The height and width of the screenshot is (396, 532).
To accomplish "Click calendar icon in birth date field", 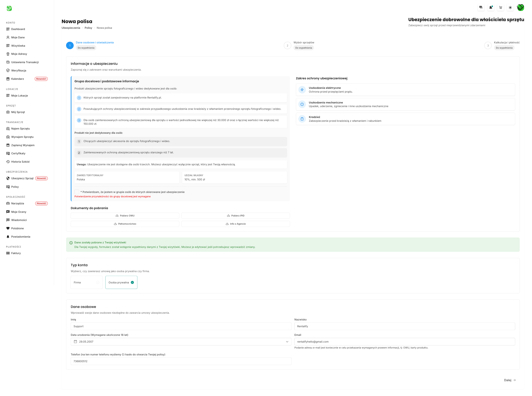I will point(75,342).
